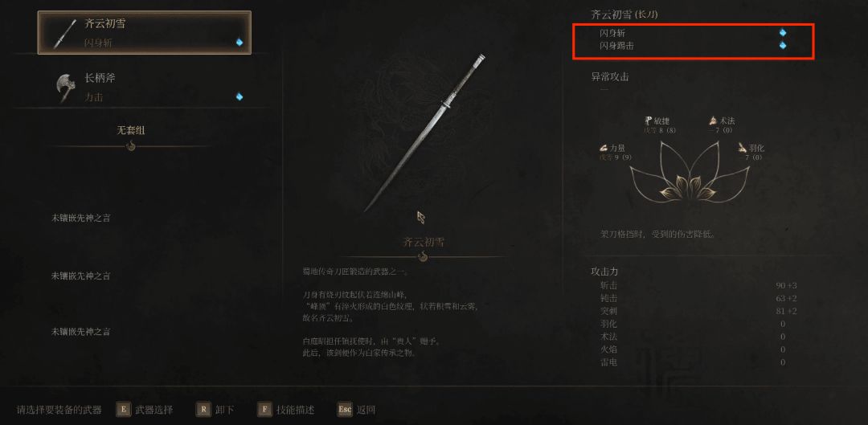Click the large sword preview image
The height and width of the screenshot is (425, 868).
click(424, 133)
